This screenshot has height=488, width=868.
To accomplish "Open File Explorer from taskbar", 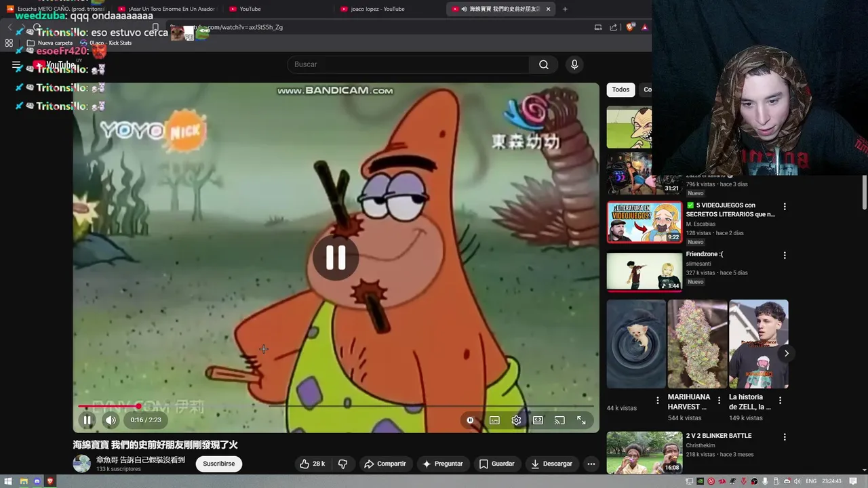I will 24,481.
